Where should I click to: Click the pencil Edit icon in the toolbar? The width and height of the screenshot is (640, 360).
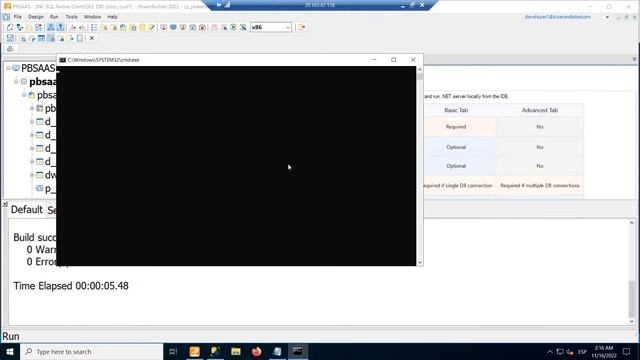[152, 27]
